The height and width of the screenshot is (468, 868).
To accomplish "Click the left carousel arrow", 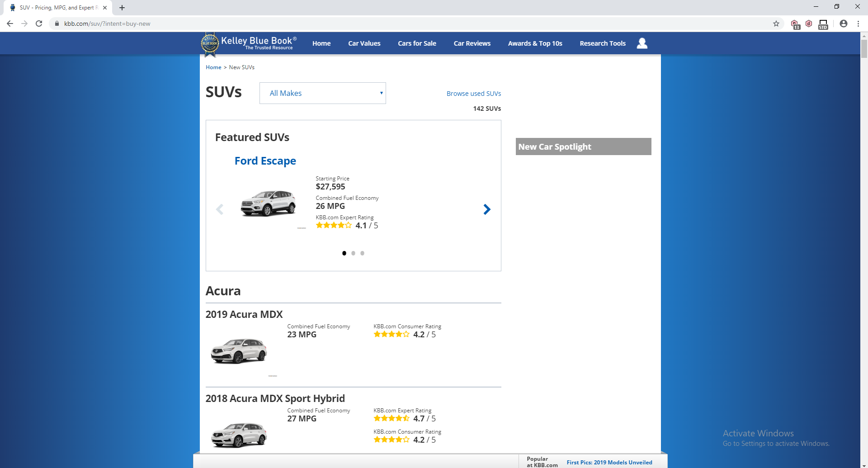I will point(220,209).
